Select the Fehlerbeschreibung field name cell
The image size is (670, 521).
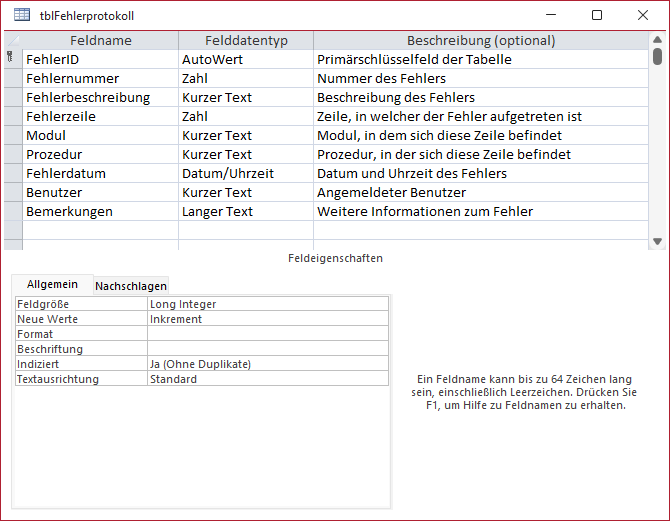(x=100, y=97)
